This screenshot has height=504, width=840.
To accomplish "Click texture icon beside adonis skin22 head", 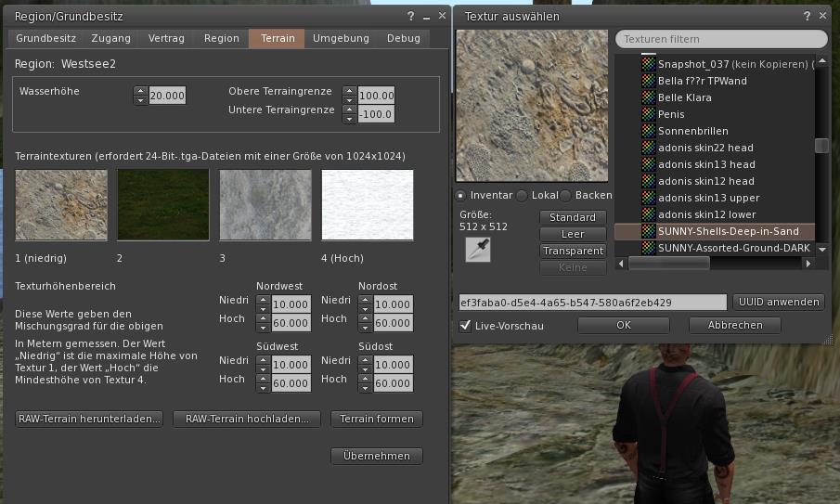I will tap(649, 148).
